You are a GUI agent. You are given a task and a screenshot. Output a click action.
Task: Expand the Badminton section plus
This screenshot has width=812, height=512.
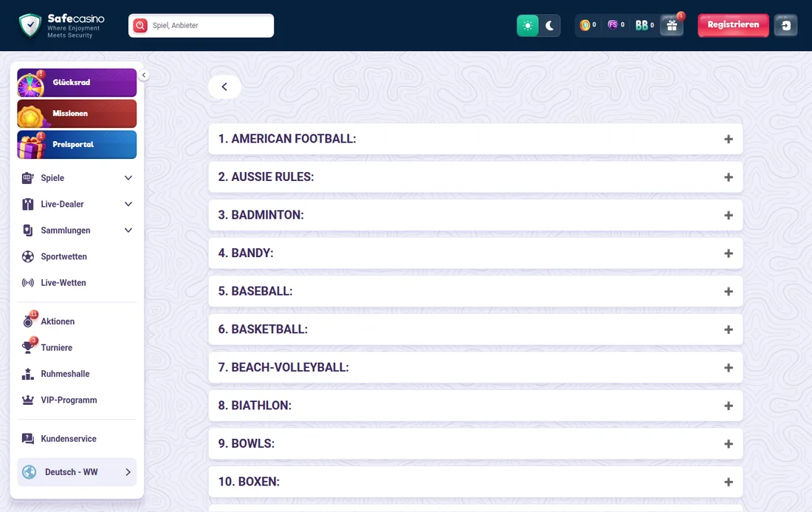point(729,215)
